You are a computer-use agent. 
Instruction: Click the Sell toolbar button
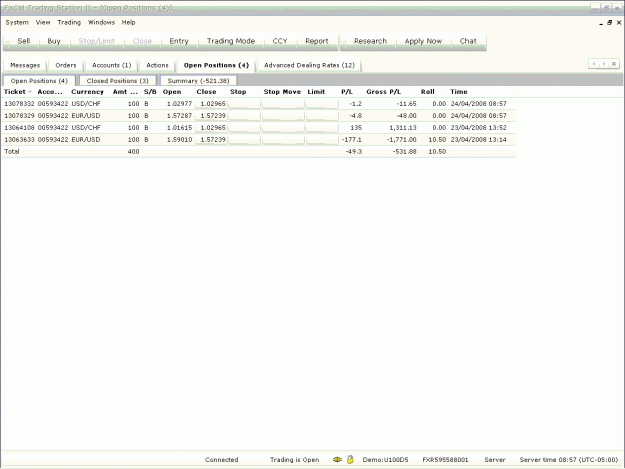(24, 41)
